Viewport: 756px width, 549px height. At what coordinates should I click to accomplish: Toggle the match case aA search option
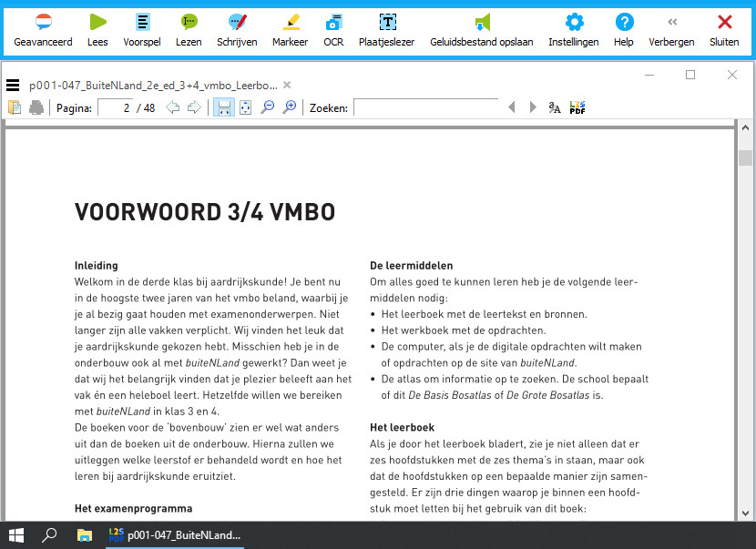(x=555, y=107)
